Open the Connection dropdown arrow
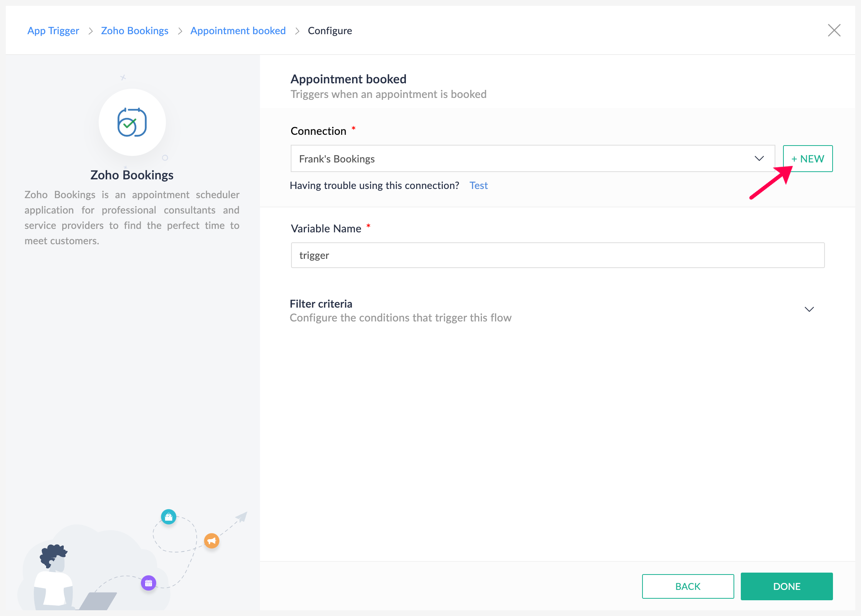This screenshot has width=861, height=616. coord(759,159)
